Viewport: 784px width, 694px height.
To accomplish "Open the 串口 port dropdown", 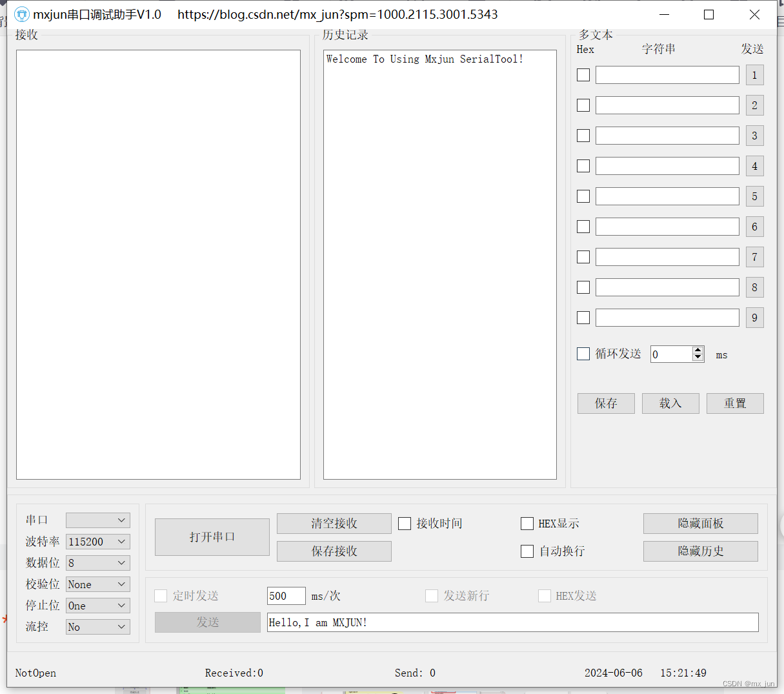I will click(x=98, y=520).
